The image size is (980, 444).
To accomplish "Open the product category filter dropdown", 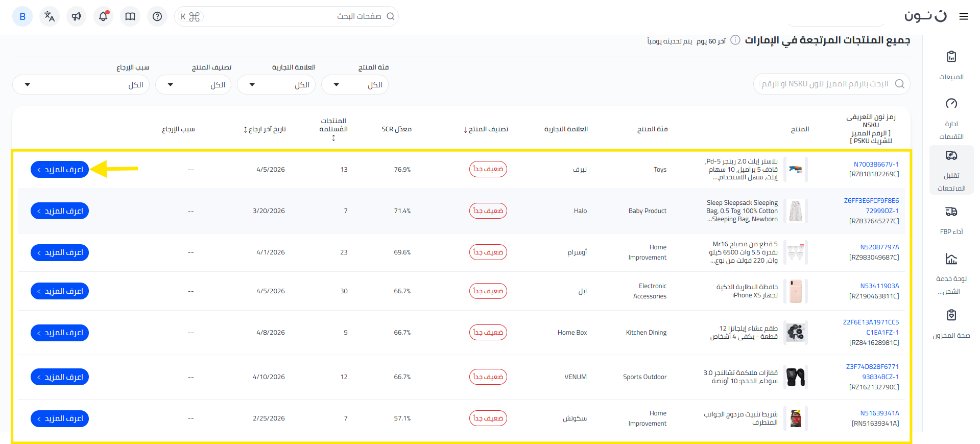I will click(354, 85).
